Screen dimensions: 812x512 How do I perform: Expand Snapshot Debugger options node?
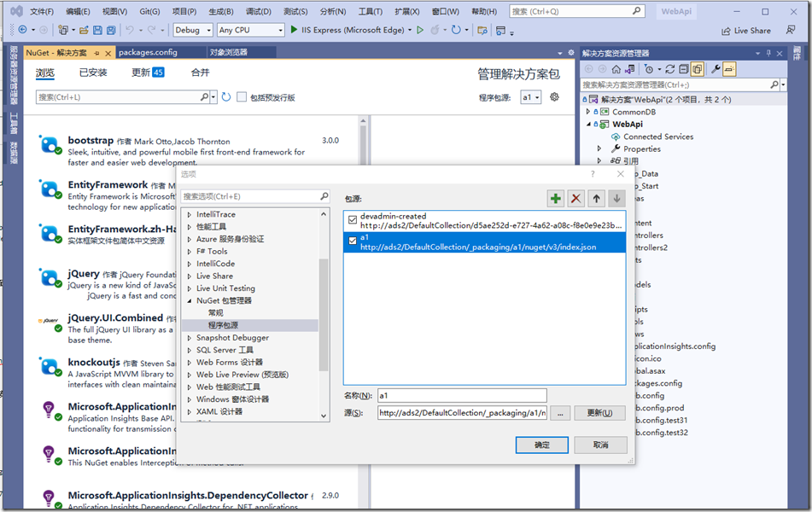point(189,338)
